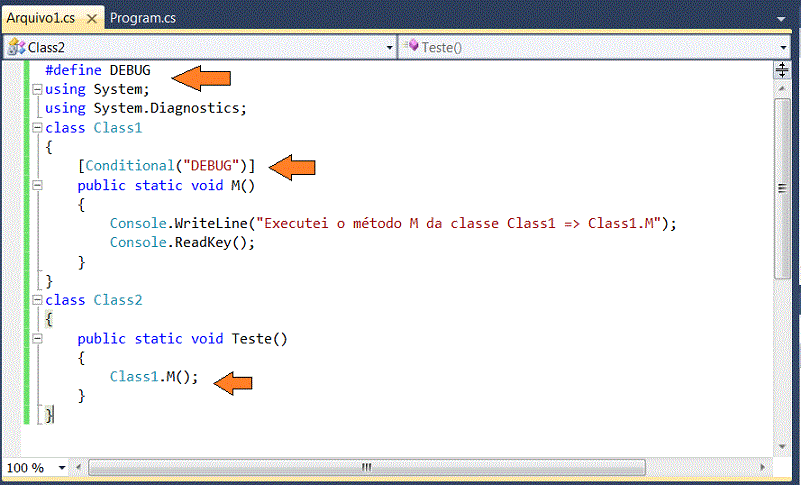Click the vertical scrollbar down arrow
Viewport: 801px width, 485px height.
point(782,447)
